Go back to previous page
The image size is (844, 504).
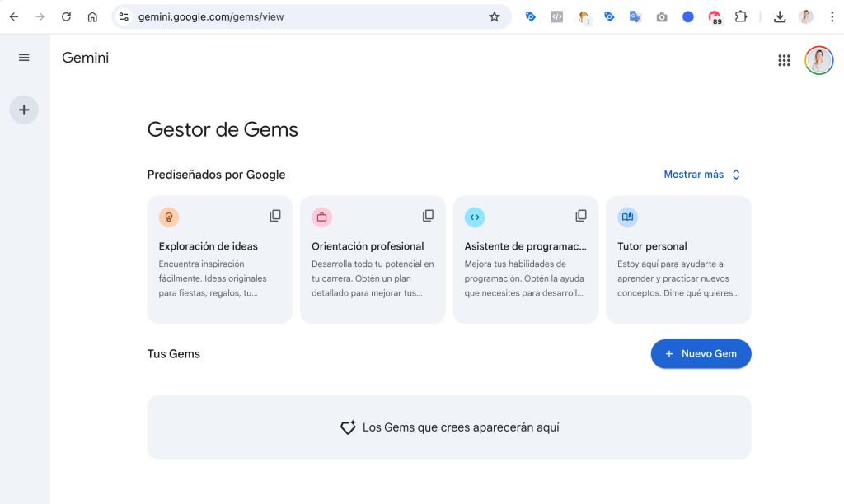[x=14, y=16]
